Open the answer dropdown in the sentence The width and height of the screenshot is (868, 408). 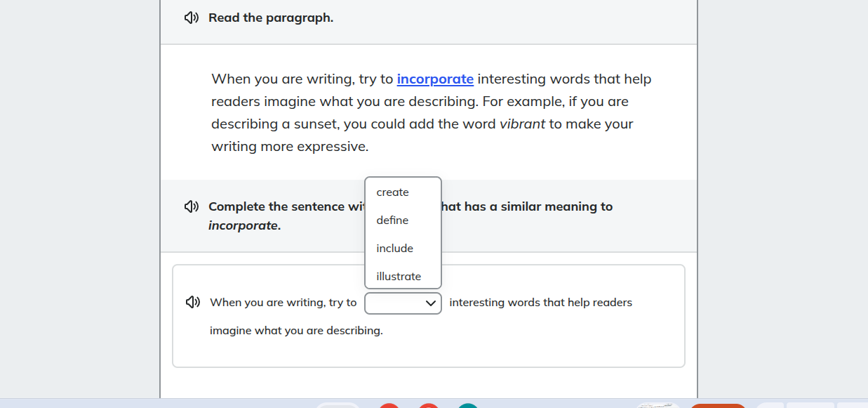(x=403, y=303)
